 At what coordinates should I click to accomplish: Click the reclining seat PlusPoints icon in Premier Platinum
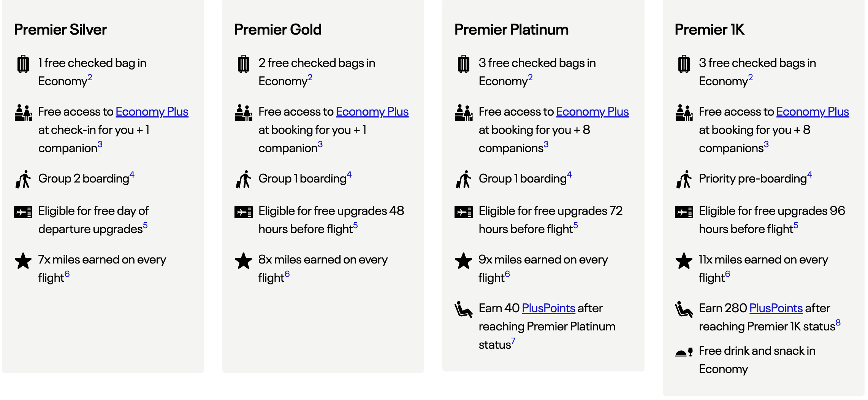pyautogui.click(x=463, y=310)
